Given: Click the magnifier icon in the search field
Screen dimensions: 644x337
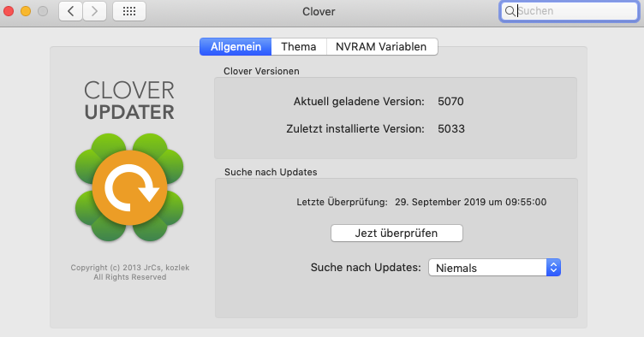Looking at the screenshot, I should (510, 11).
